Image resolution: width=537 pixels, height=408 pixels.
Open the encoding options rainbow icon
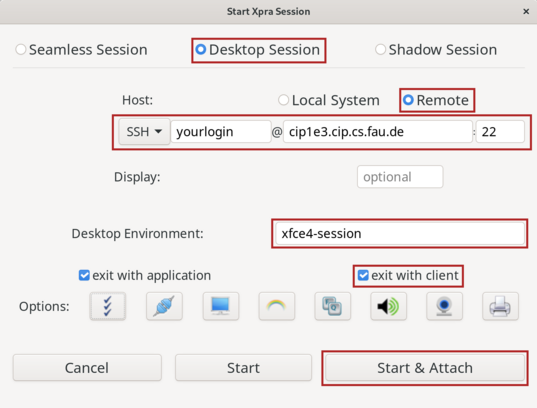(277, 306)
